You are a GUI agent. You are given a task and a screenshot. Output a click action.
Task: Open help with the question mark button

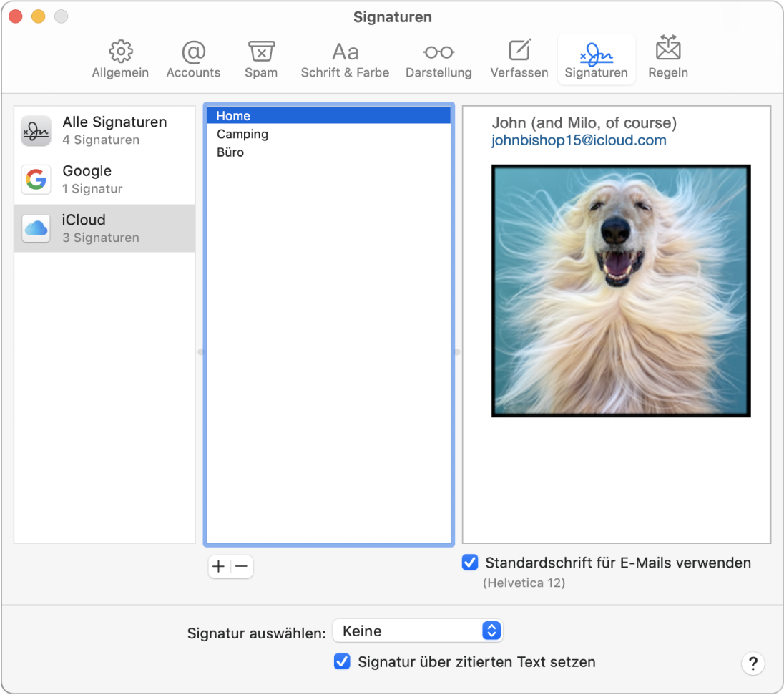(x=753, y=664)
